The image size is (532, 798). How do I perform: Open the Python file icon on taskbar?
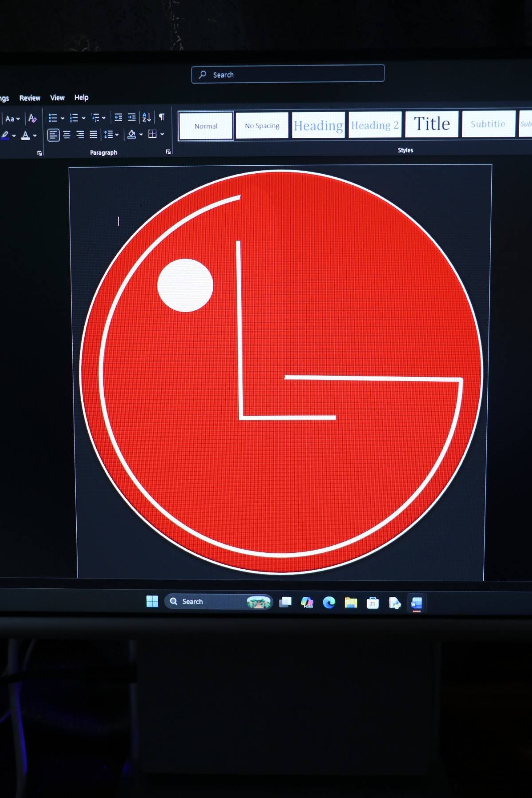click(x=395, y=603)
